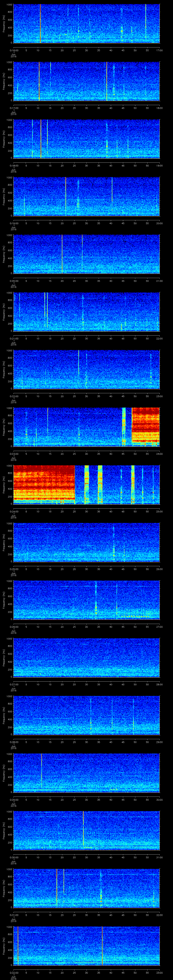Click the wide red noise band in the 0:24:00 spectrogram
Image resolution: width=173 pixels, height=980 pixels.
[44, 483]
